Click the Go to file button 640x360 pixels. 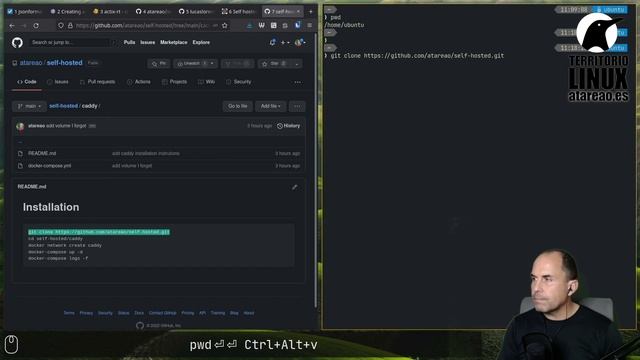pos(238,106)
